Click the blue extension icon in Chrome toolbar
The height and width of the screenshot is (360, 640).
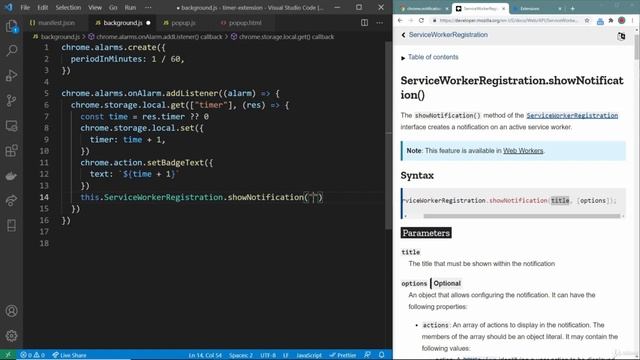coord(600,21)
